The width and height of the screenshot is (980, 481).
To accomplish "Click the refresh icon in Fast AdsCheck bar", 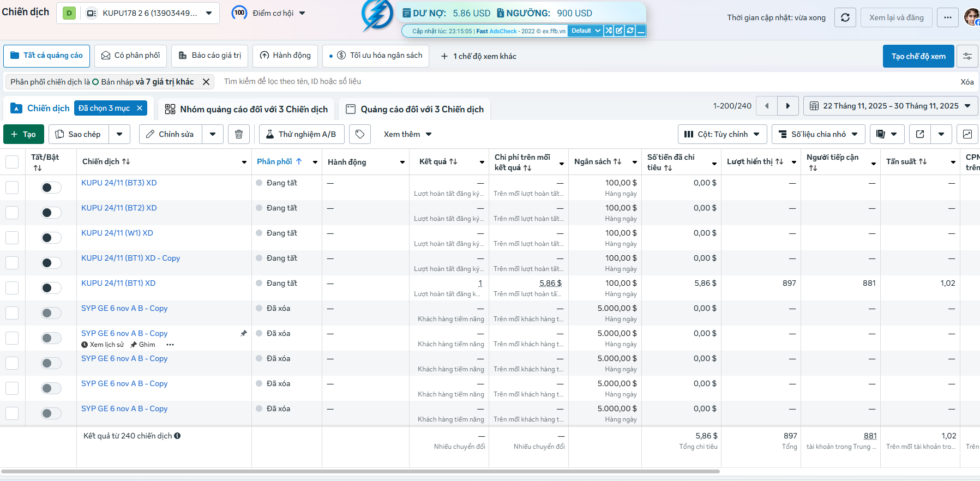I will tap(630, 31).
